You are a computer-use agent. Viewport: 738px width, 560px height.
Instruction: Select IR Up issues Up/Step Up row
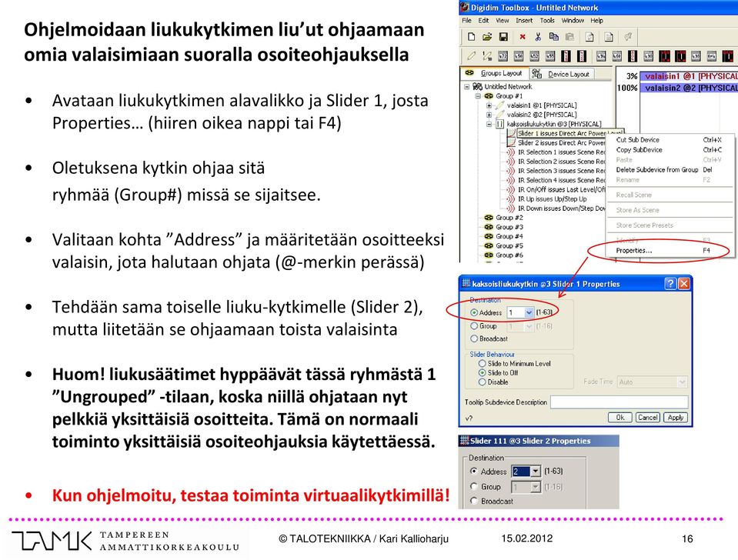pos(553,199)
